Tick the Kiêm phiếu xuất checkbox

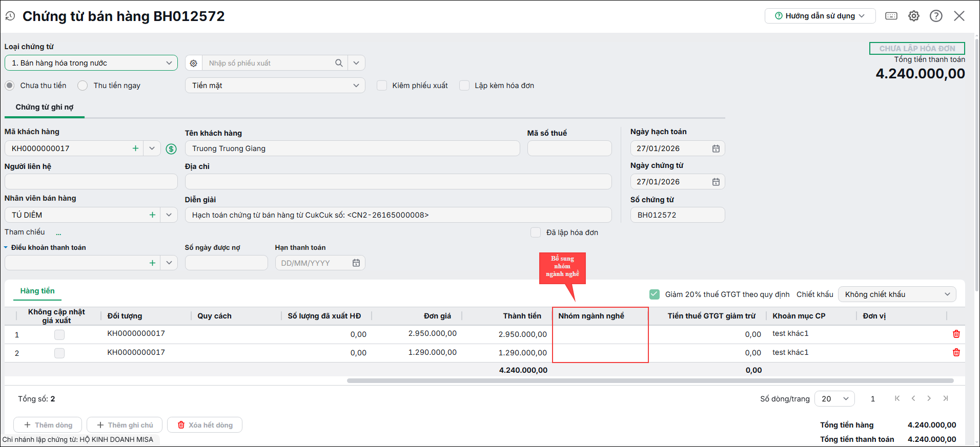pos(382,86)
